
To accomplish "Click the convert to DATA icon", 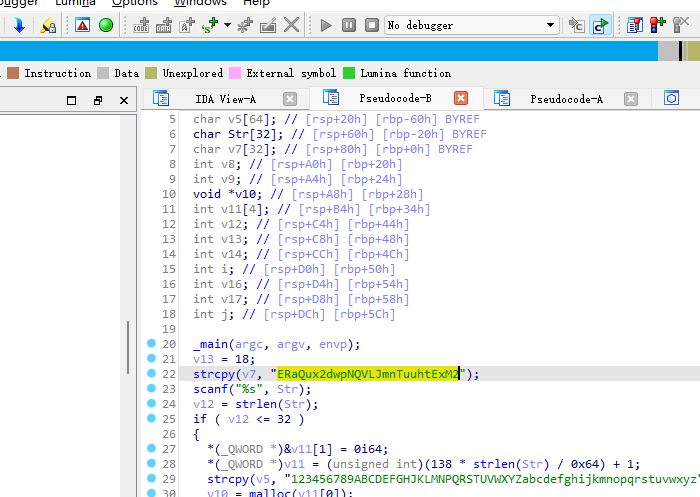I will click(164, 25).
